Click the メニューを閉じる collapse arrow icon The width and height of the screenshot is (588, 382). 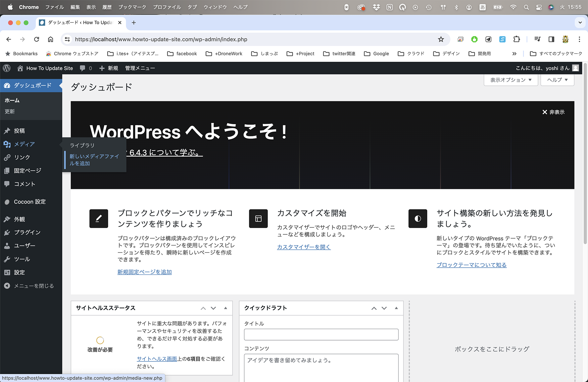pyautogui.click(x=7, y=286)
